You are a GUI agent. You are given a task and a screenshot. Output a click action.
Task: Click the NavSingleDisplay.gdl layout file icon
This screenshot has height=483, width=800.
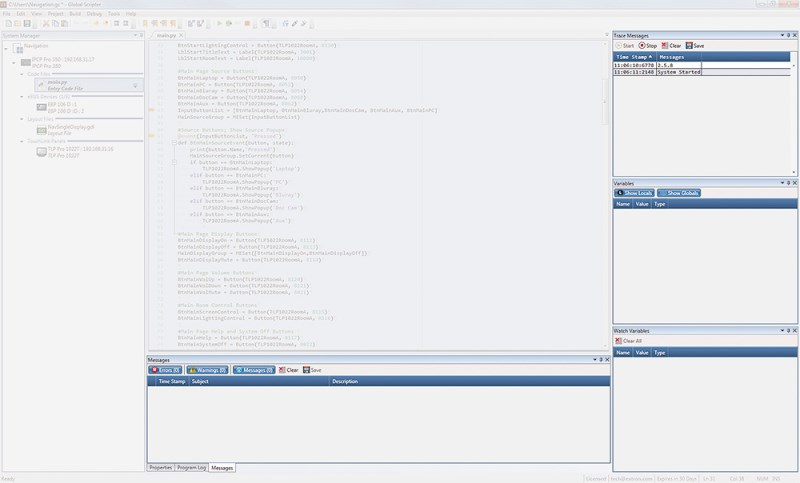coord(41,130)
